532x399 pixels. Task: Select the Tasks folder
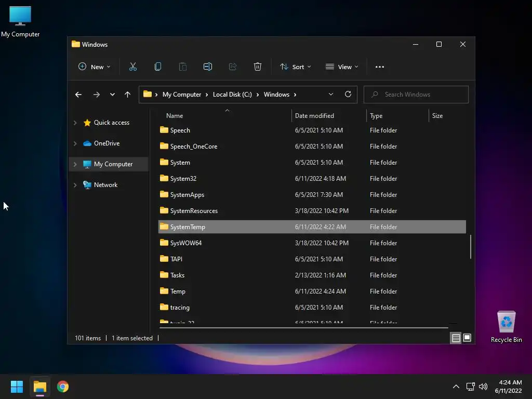click(312, 275)
